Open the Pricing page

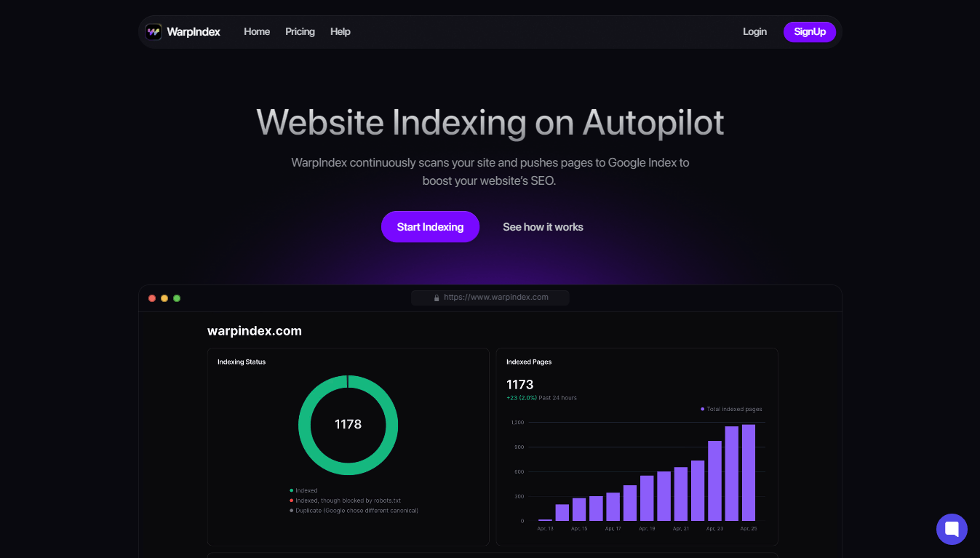tap(300, 31)
